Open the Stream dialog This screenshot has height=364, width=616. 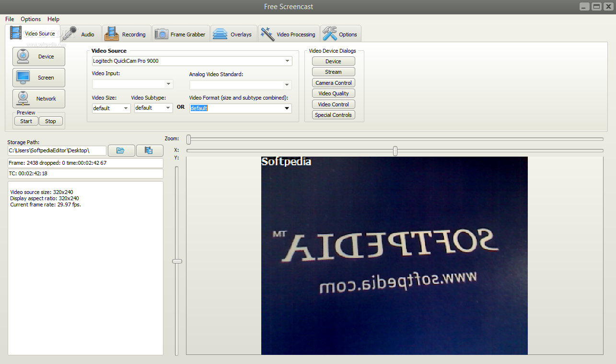pos(334,72)
